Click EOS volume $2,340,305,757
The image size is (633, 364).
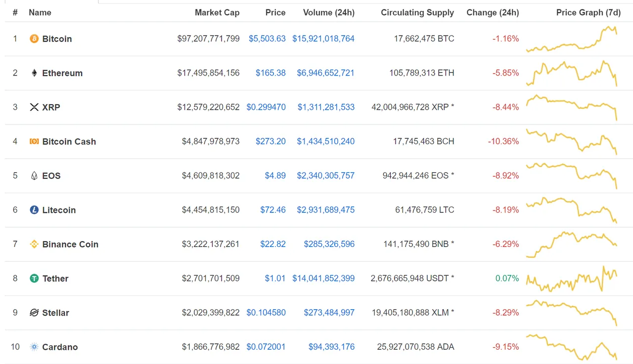pos(326,175)
